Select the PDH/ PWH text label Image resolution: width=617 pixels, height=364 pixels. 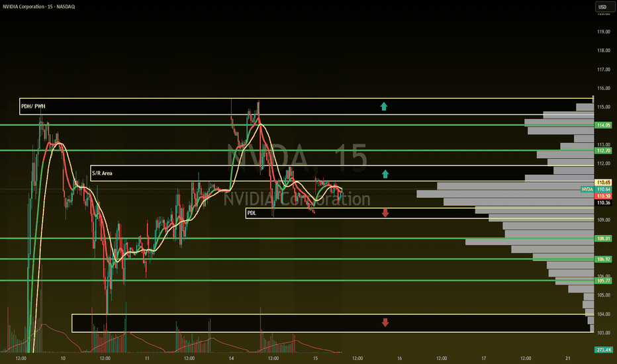tap(33, 107)
